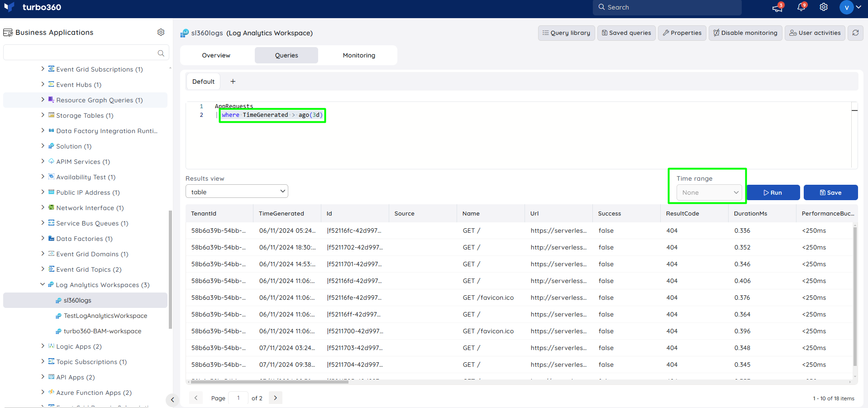Open the Time range dropdown
868x408 pixels.
[709, 192]
